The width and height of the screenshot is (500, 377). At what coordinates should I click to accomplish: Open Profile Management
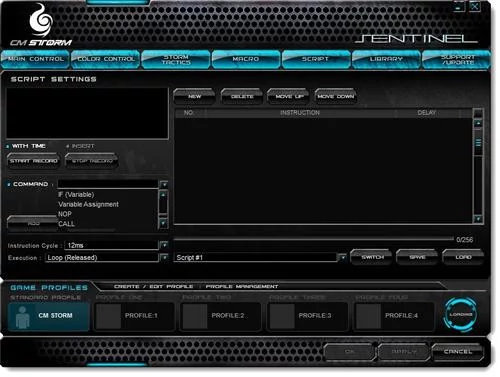pos(242,287)
